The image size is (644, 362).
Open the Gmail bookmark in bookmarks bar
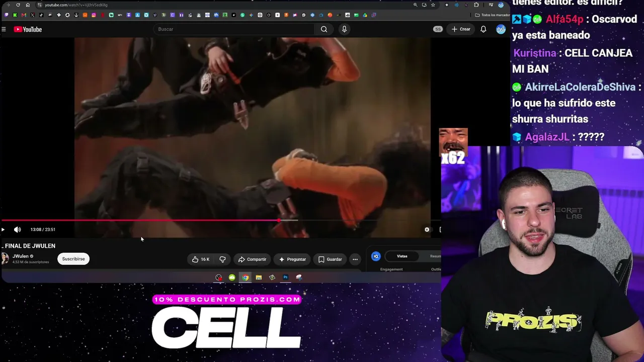tap(24, 15)
